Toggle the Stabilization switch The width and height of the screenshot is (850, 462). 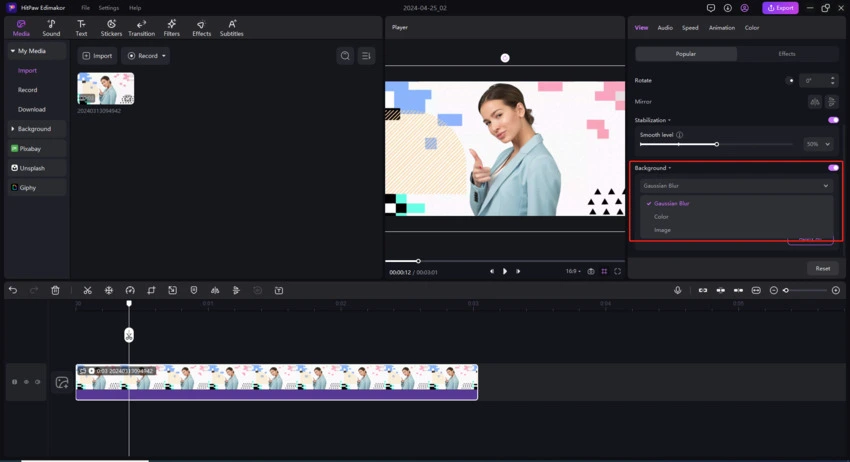coord(832,120)
